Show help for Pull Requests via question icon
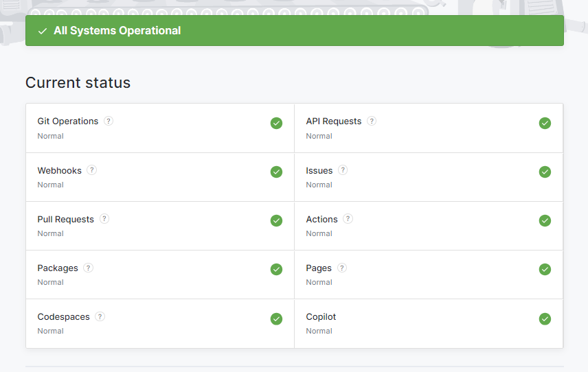This screenshot has height=372, width=588. tap(104, 219)
